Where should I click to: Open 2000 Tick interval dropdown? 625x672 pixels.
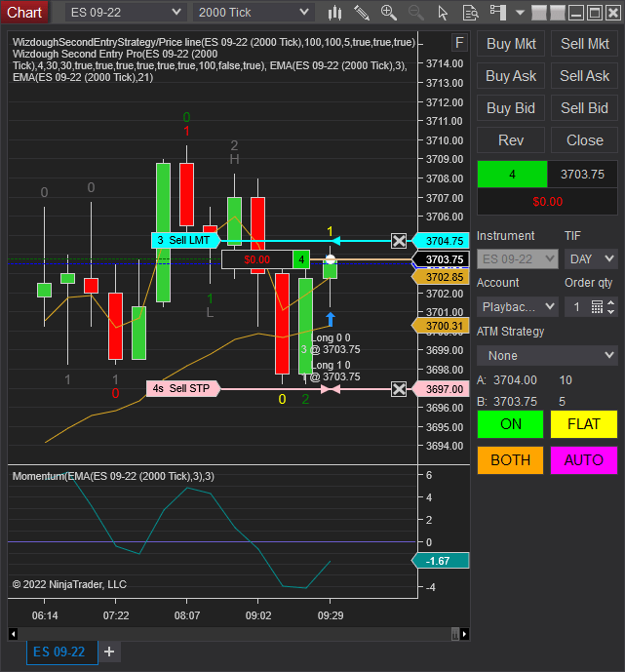coord(254,13)
